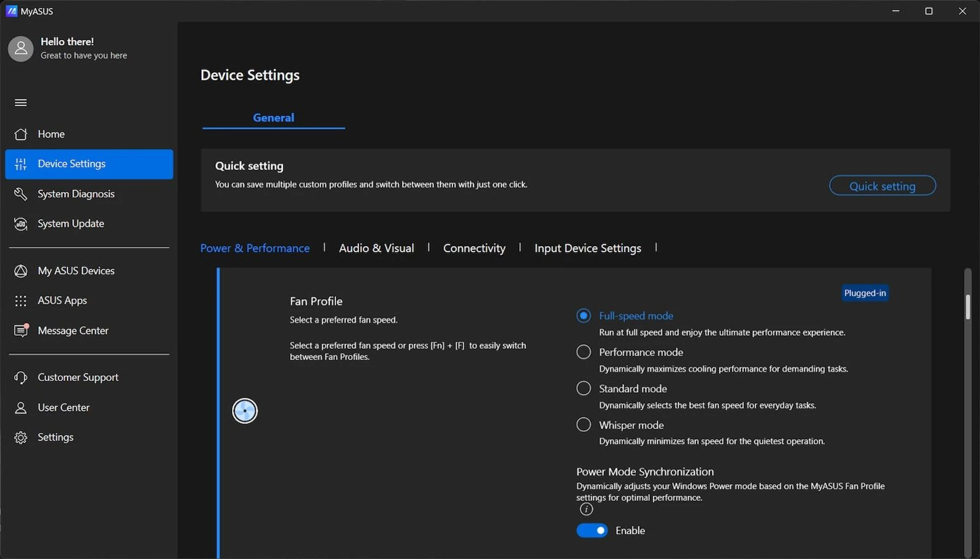Open Audio & Visual section tab
The image size is (980, 559).
click(377, 248)
